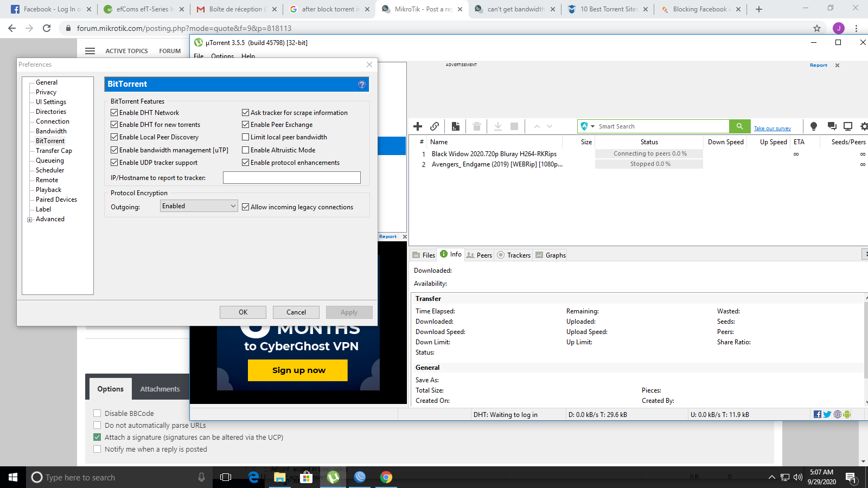The image size is (868, 488).
Task: Click the remote monitor icon in uTorrent toolbar
Action: (848, 126)
